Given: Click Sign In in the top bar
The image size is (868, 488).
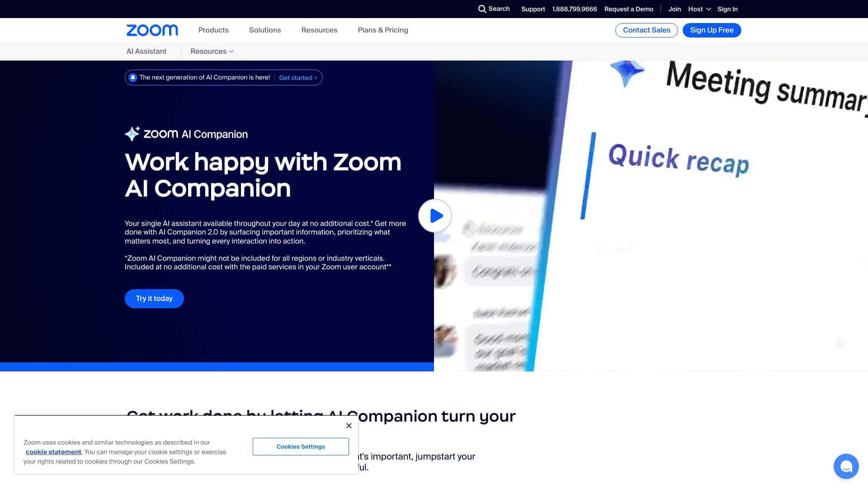Looking at the screenshot, I should coord(727,9).
